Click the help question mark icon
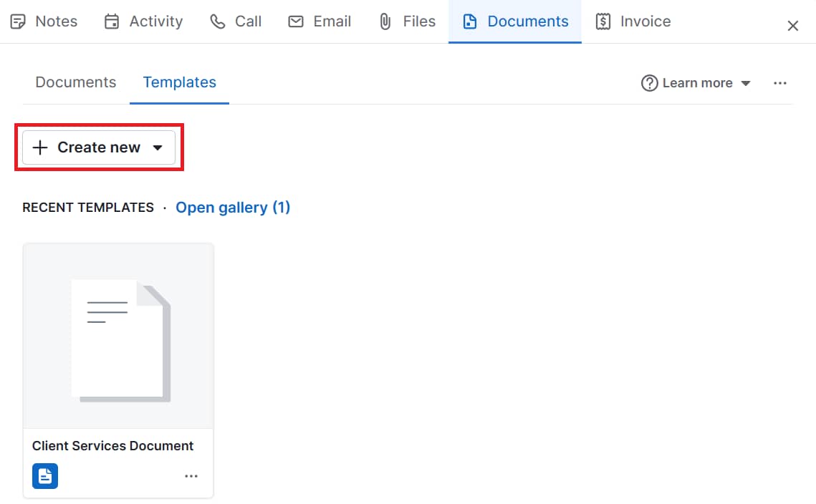The width and height of the screenshot is (816, 504). tap(648, 83)
